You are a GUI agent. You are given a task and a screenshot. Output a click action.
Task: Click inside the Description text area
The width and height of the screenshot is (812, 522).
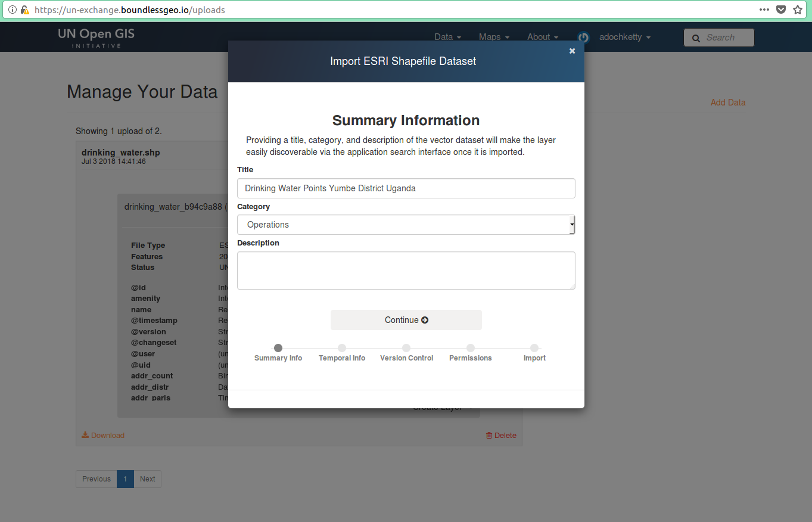pyautogui.click(x=406, y=271)
